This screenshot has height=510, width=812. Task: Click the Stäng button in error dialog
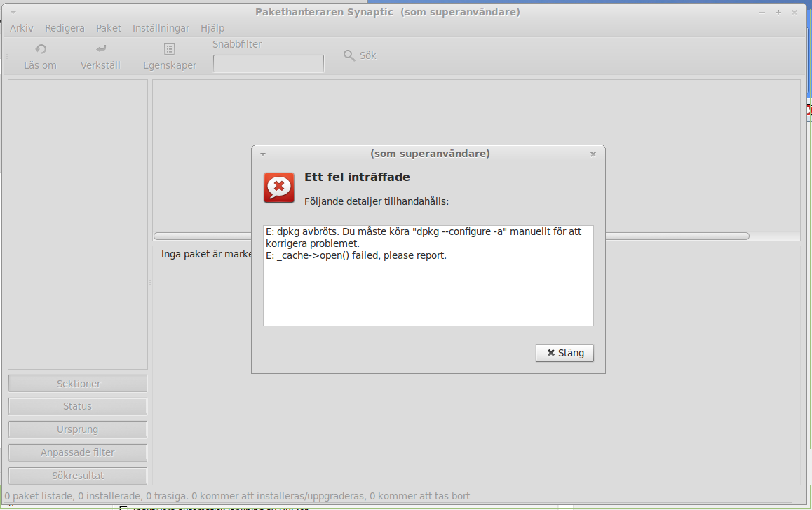click(x=564, y=353)
